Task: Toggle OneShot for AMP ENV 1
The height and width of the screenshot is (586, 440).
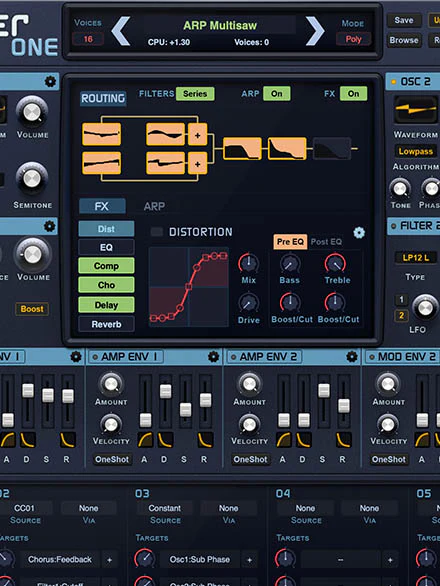Action: [111, 459]
